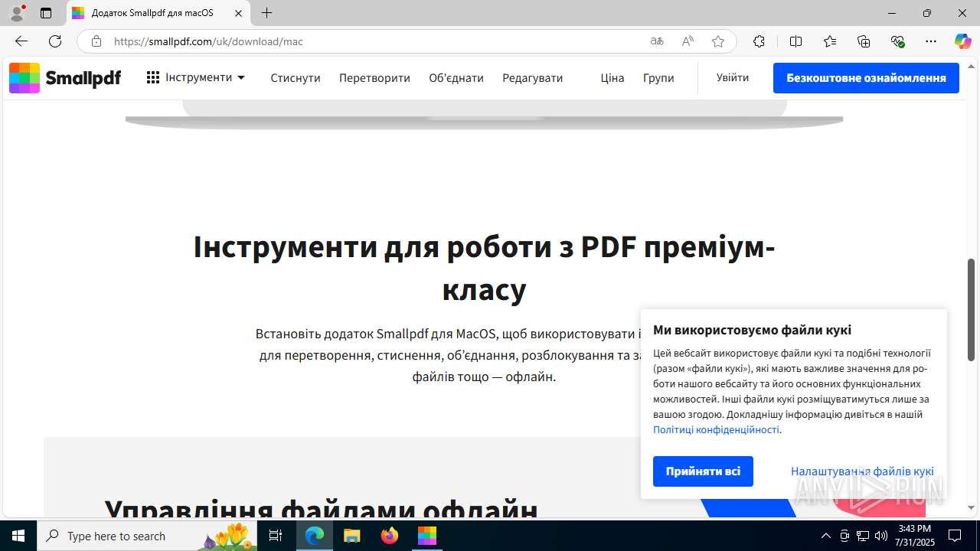The image size is (980, 551).
Task: Open the Стиснути menu item
Action: pos(296,78)
